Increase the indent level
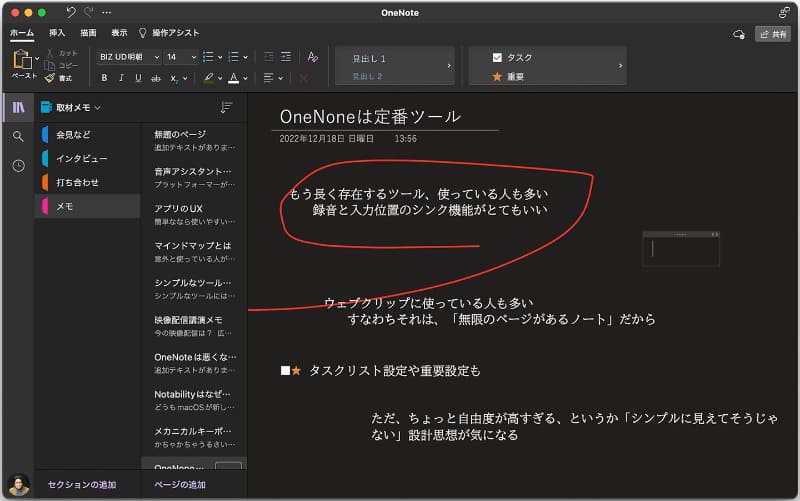Image resolution: width=800 pixels, height=501 pixels. (x=286, y=57)
